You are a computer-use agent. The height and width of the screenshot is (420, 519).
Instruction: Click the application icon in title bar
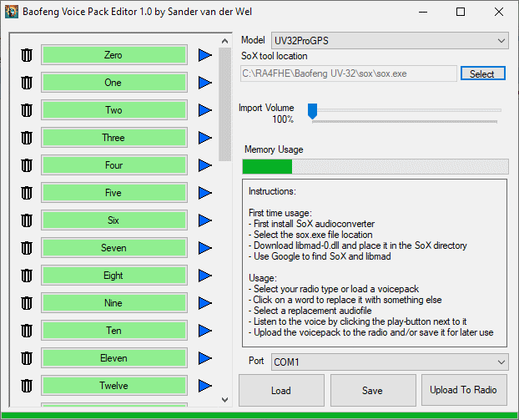coord(12,12)
